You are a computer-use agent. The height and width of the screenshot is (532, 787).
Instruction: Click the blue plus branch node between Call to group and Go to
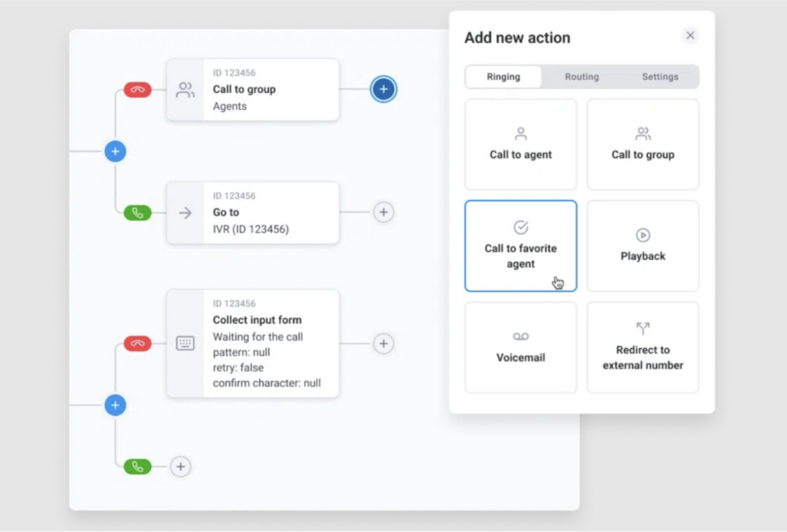pyautogui.click(x=115, y=151)
